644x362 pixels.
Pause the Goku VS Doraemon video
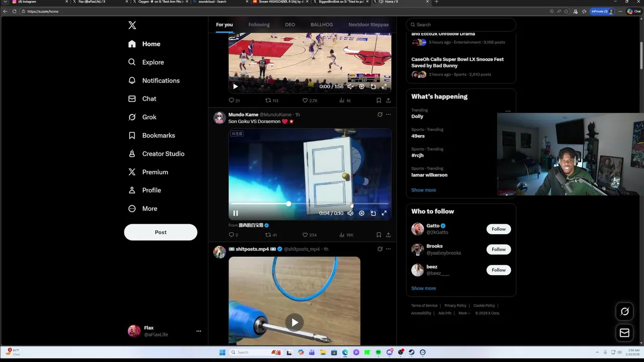click(235, 213)
